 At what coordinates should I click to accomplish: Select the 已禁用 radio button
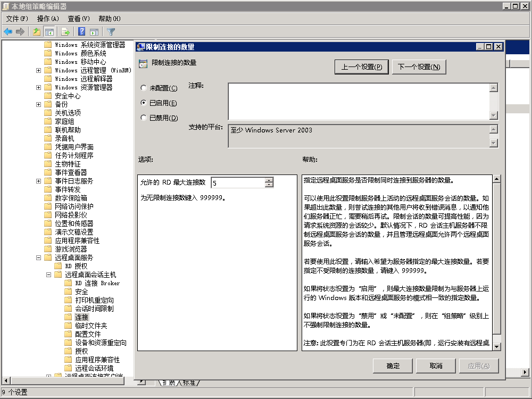[143, 118]
